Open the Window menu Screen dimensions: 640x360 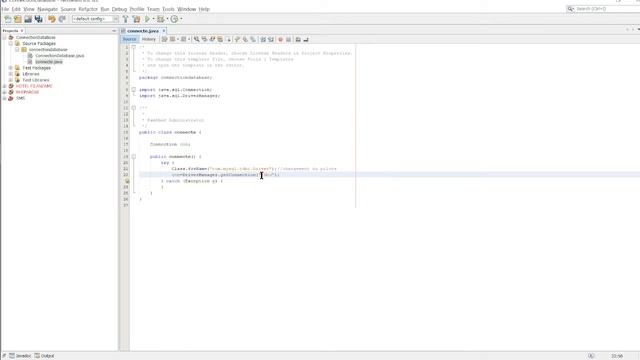click(x=187, y=9)
